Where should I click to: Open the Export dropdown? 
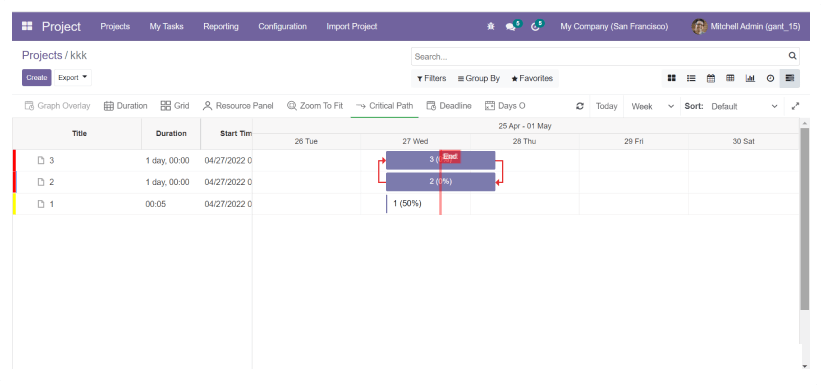point(73,78)
